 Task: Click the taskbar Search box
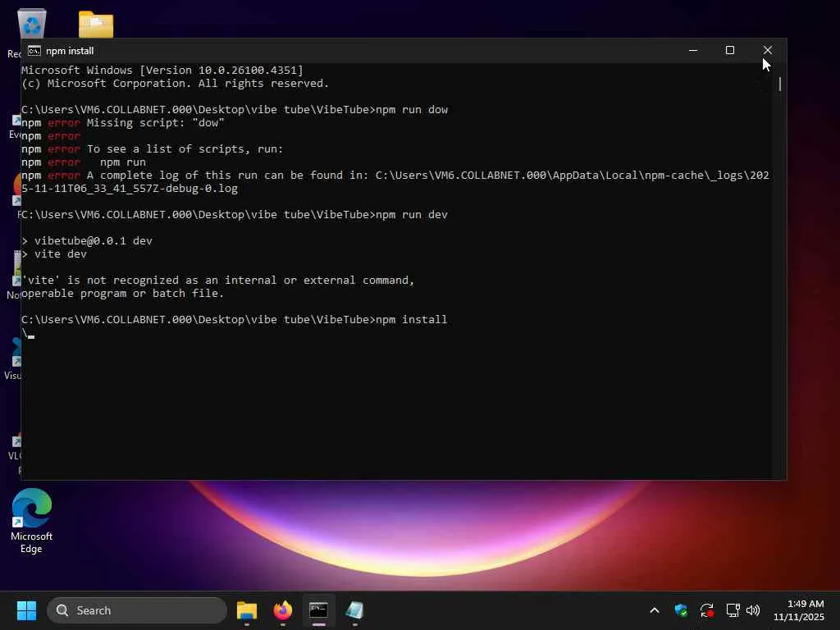coord(137,610)
